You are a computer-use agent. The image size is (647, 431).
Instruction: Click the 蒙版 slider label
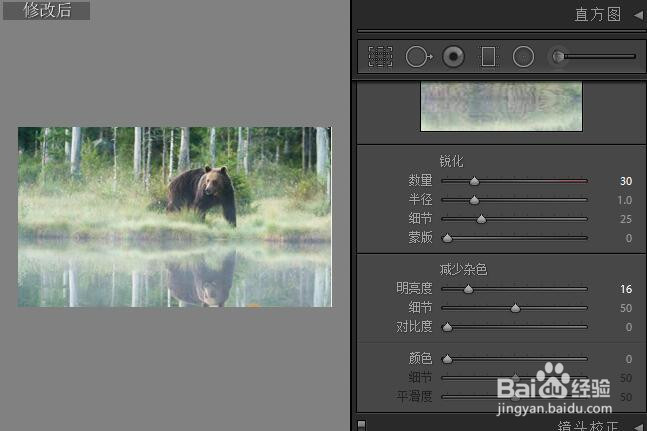tap(420, 238)
